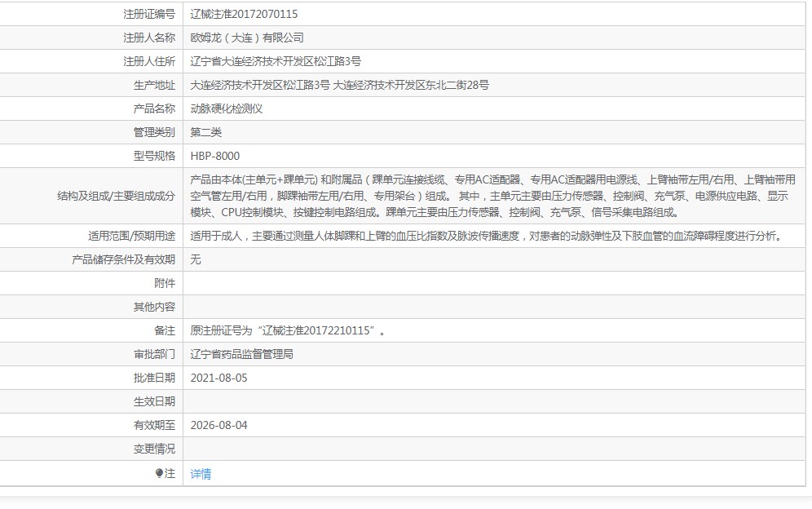Click the 备注 original registration number text
812x509 pixels.
[288, 330]
